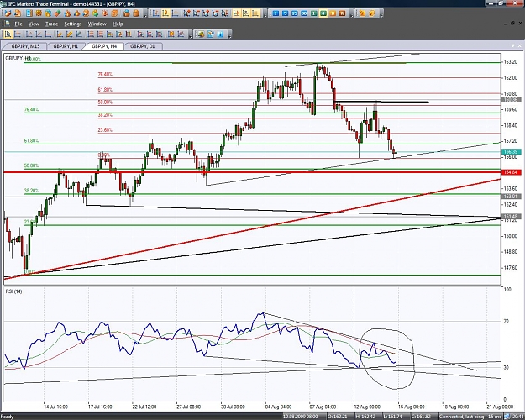Switch to the GBPJPY, H1 chart tab
Image resolution: width=525 pixels, height=420 pixels.
pos(66,46)
